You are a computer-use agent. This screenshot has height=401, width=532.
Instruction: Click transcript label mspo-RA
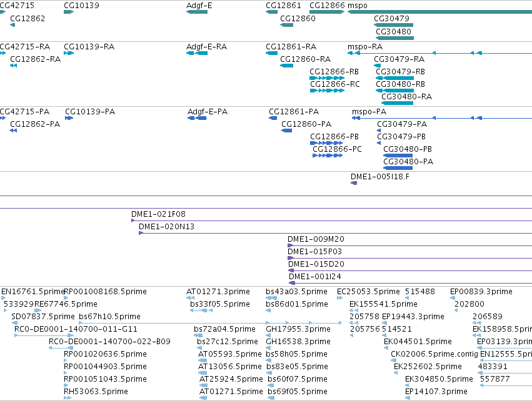[x=365, y=46]
